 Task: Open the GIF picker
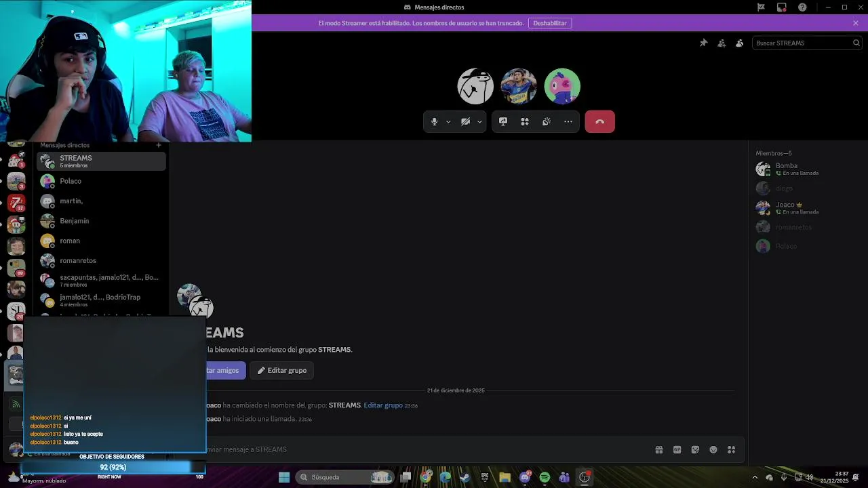point(677,449)
